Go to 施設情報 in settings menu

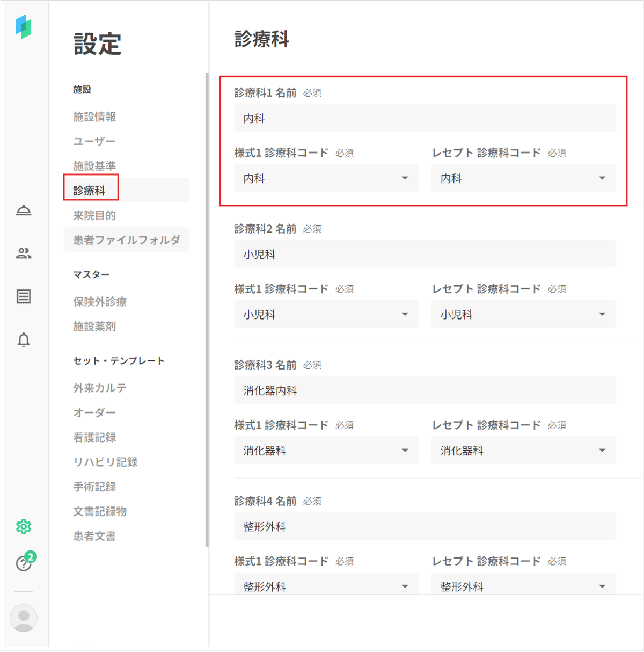[94, 117]
